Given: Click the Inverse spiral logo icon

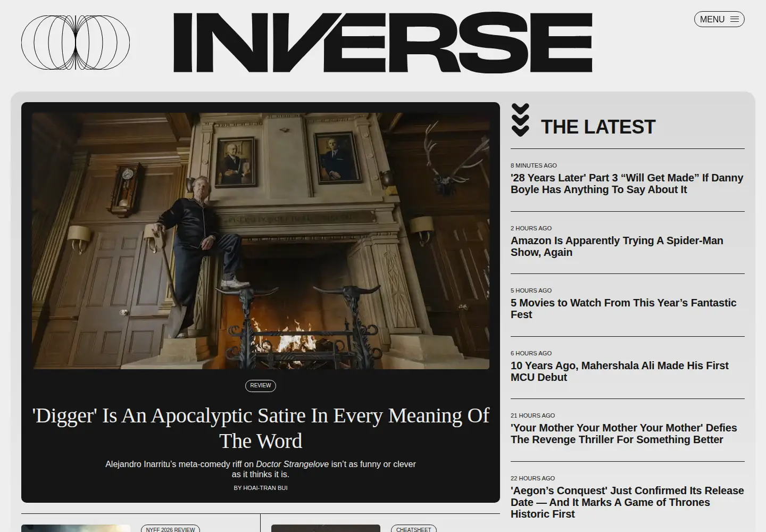Looking at the screenshot, I should [x=76, y=43].
